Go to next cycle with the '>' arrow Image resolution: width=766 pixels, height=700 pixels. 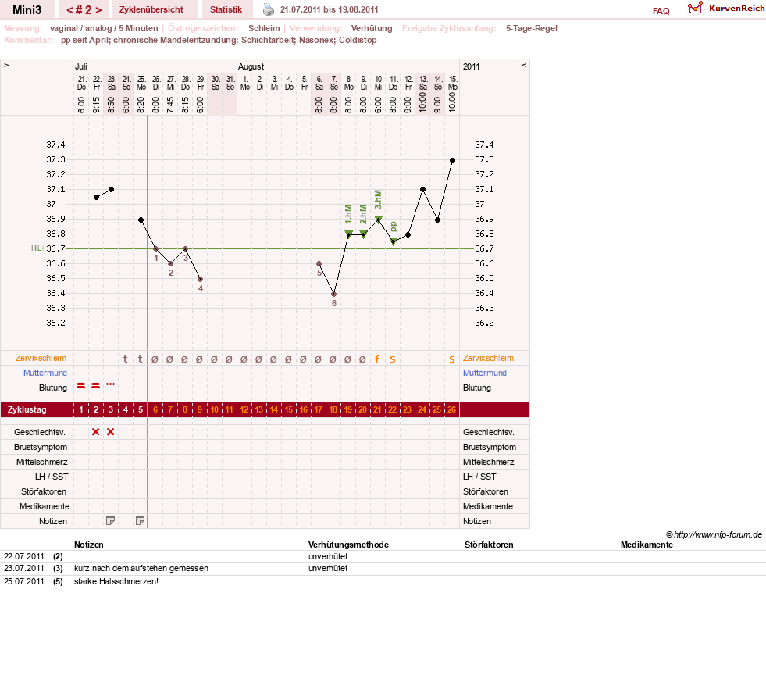pos(98,10)
